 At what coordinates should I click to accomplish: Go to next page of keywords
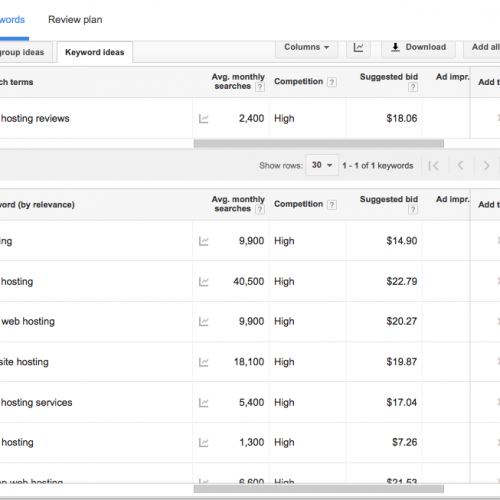486,166
